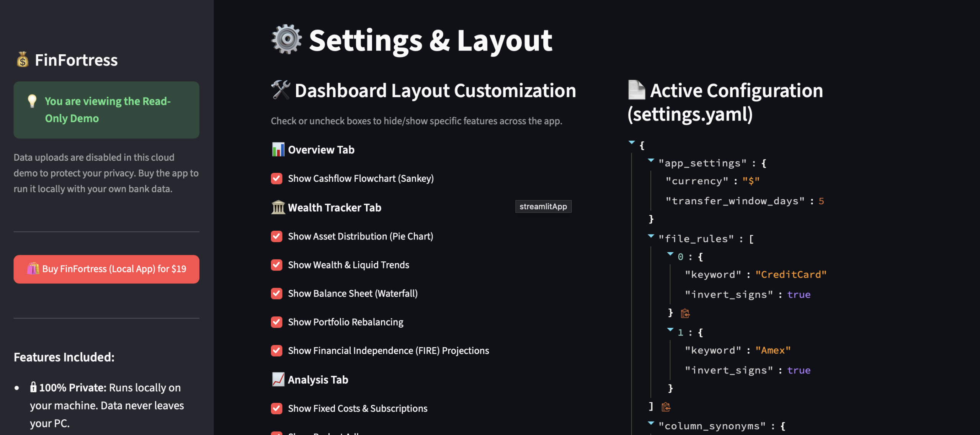Click the Dashboard Layout Customization heading

pos(435,90)
